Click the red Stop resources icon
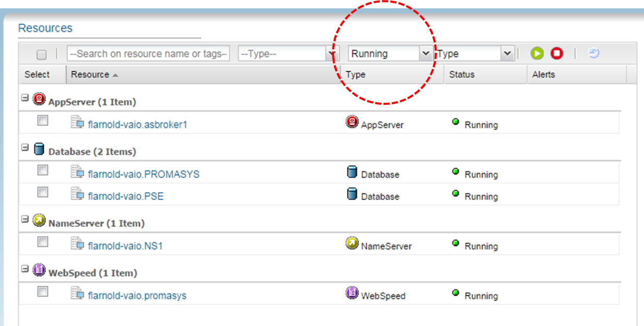 [x=557, y=53]
